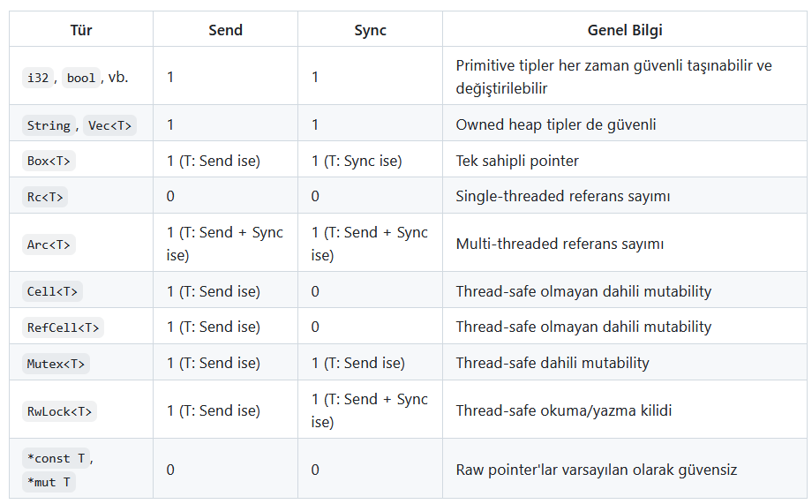This screenshot has height=504, width=812.
Task: Click the *mut T code label
Action: (49, 482)
